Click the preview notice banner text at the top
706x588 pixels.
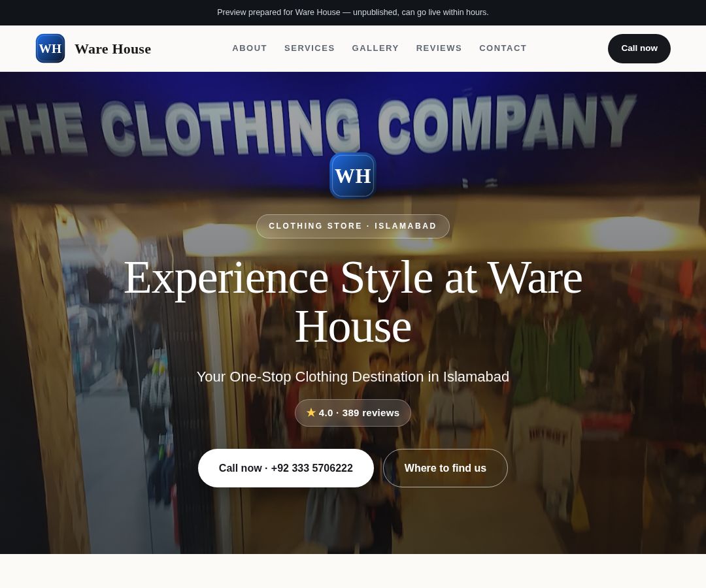[x=353, y=12]
